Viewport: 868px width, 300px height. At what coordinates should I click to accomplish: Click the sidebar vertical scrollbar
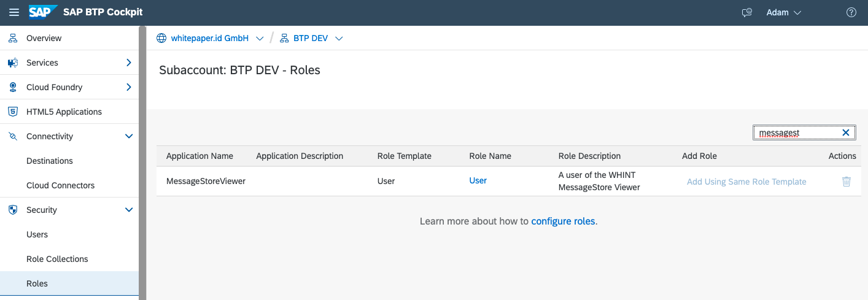(x=142, y=163)
